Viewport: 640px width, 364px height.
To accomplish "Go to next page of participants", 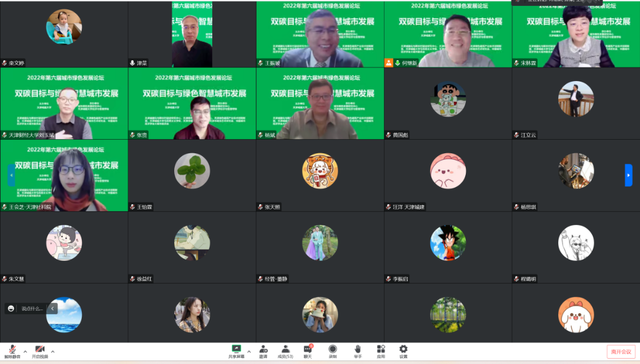I will [628, 175].
